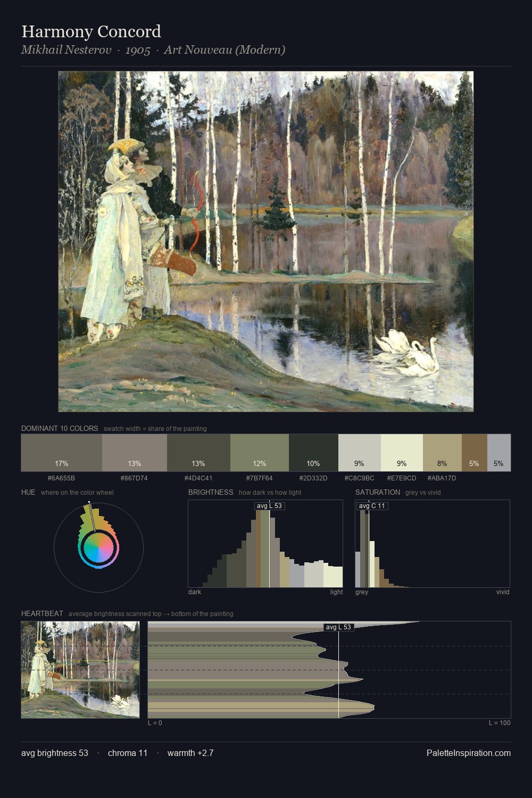Click the hex code #4D4C41
Image resolution: width=532 pixels, height=798 pixels.
point(198,478)
